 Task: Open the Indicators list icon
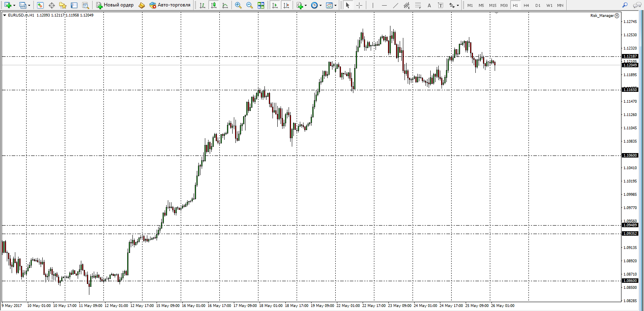pos(300,5)
